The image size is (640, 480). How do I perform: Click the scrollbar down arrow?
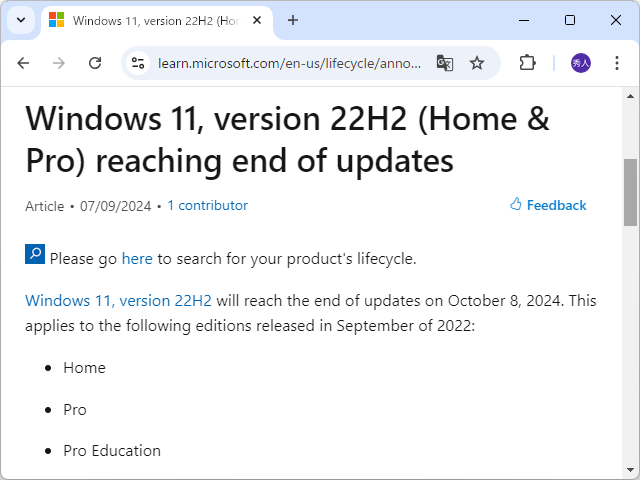click(631, 471)
